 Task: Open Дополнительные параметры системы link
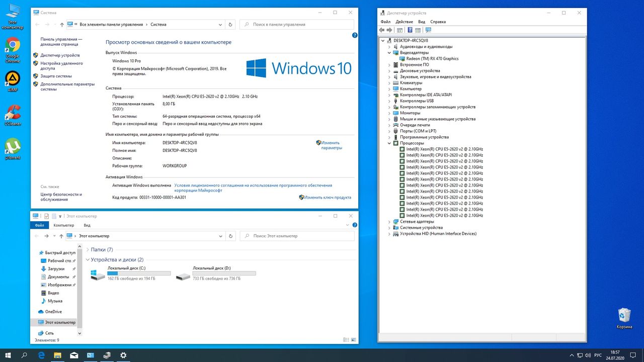click(x=67, y=86)
